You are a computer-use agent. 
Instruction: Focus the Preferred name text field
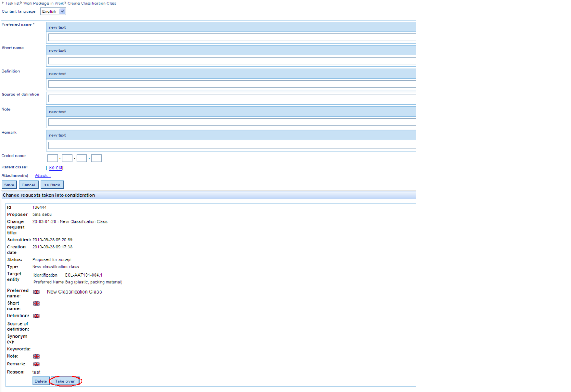point(232,38)
